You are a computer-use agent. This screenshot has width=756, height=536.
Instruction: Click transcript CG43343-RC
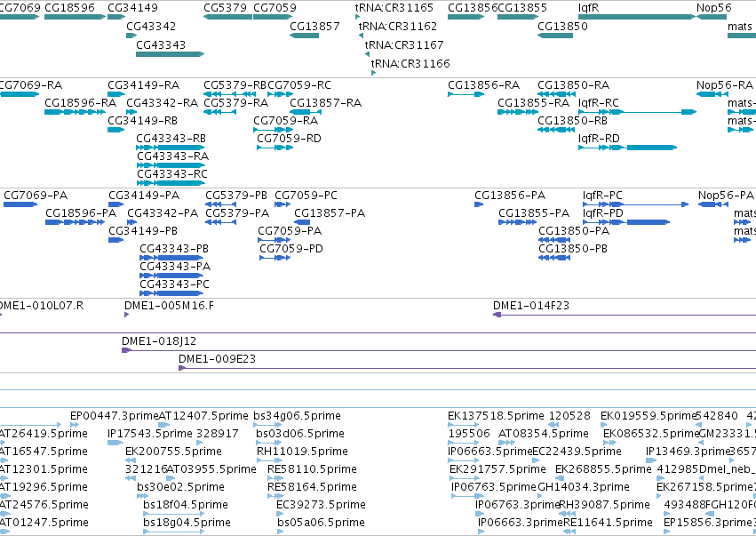pos(172,173)
